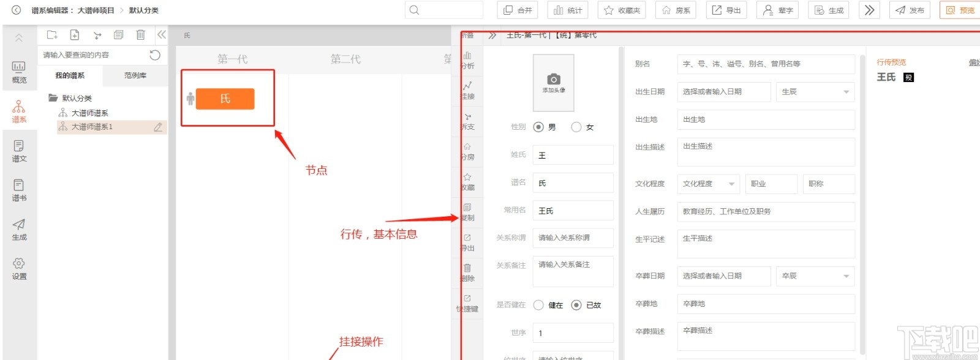Collapse the sidebar with double up chevron

click(x=19, y=38)
